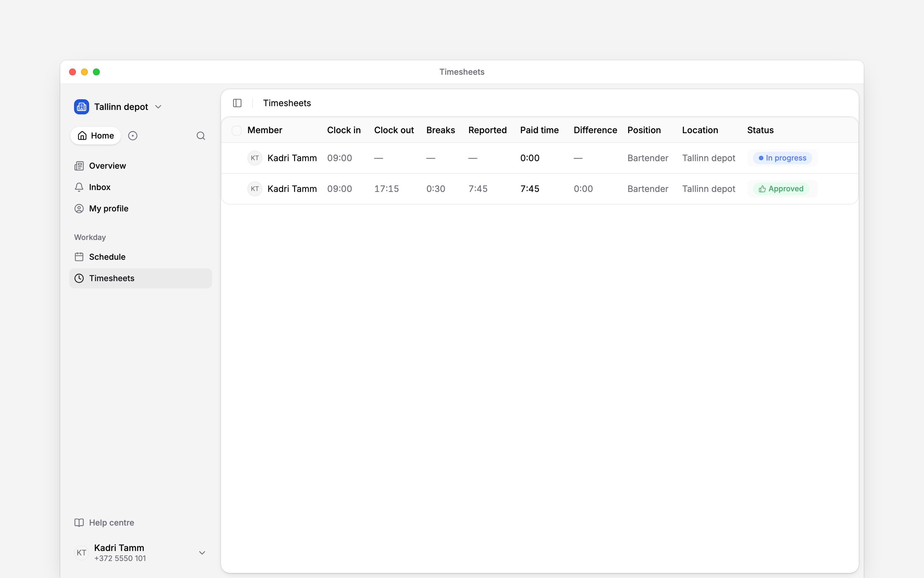Click the 17:15 clock out cell
Screen dimensions: 924x578
[x=386, y=189]
